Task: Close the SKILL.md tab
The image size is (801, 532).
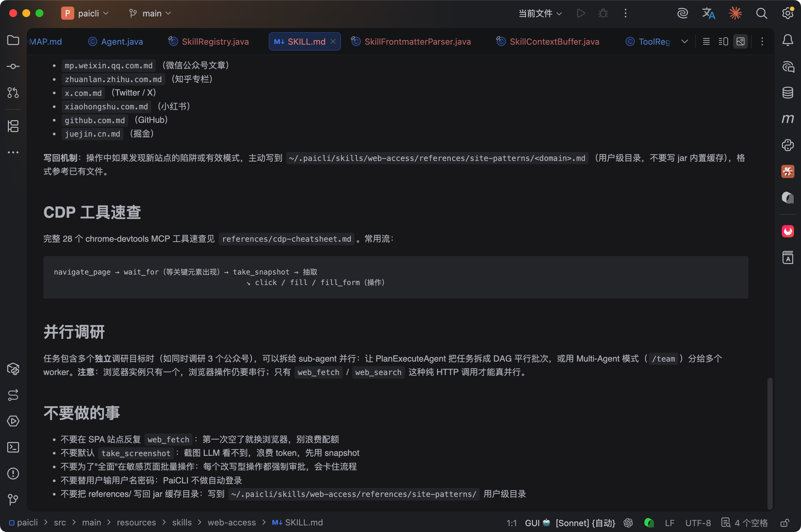Action: tap(333, 41)
